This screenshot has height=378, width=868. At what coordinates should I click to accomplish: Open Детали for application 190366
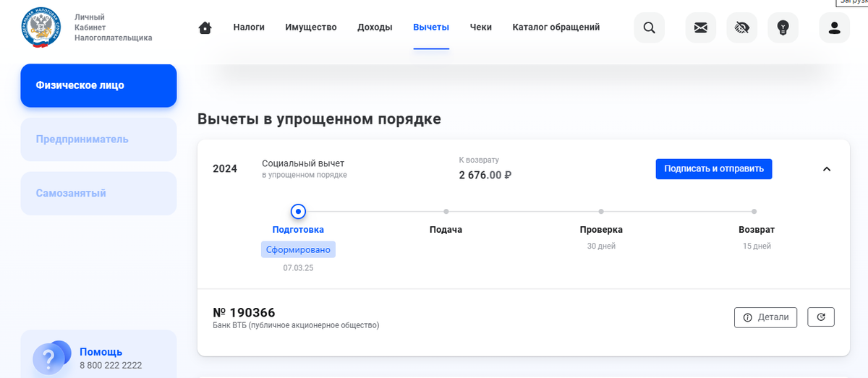766,317
